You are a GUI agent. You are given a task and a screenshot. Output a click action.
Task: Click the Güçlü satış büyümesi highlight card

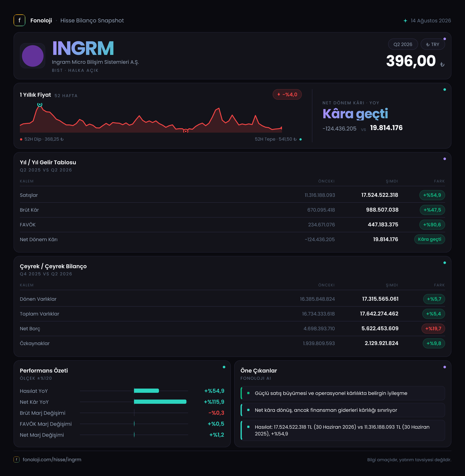click(343, 393)
